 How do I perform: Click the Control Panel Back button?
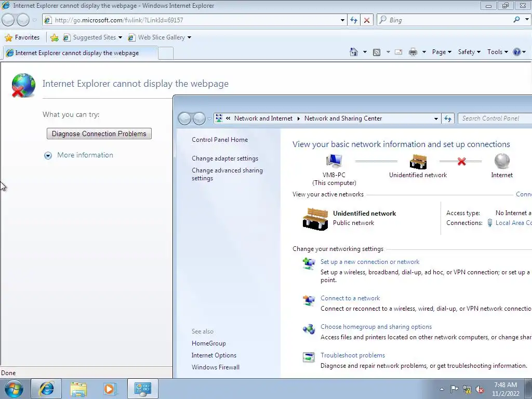click(x=184, y=118)
